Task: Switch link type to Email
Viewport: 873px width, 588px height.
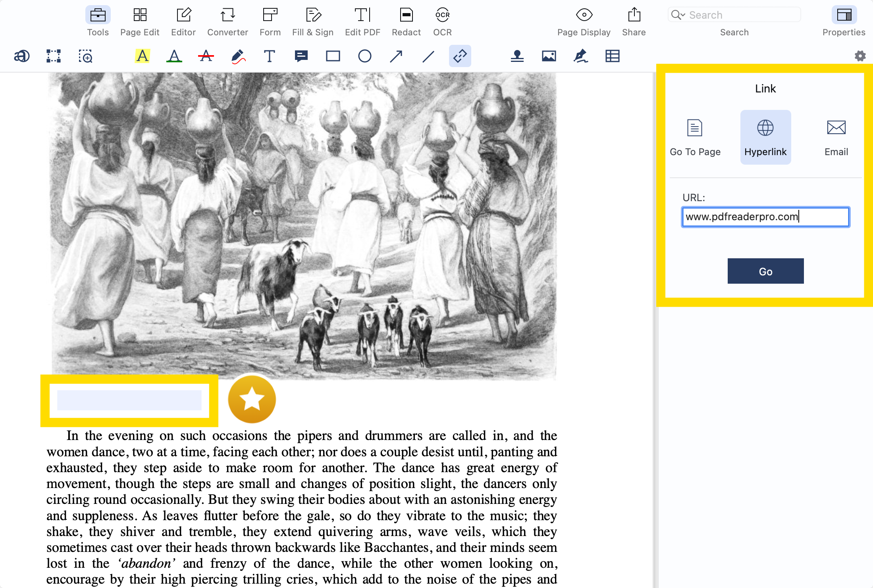Action: click(836, 137)
